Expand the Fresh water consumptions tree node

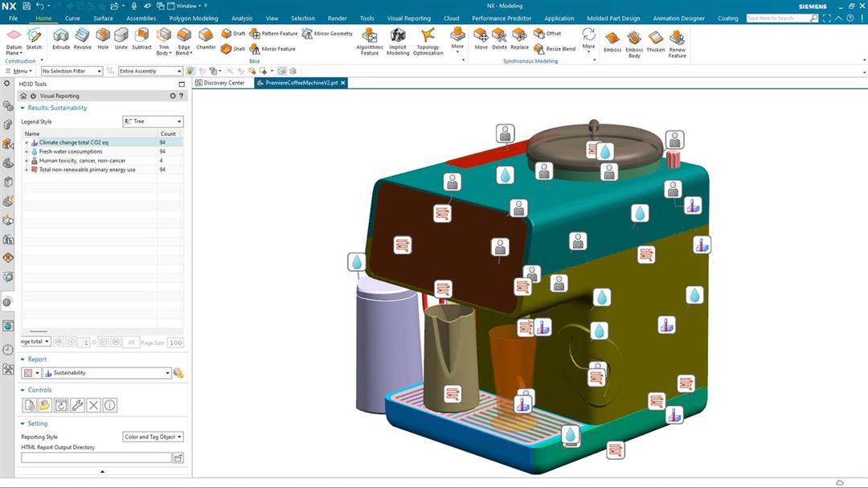click(x=27, y=151)
